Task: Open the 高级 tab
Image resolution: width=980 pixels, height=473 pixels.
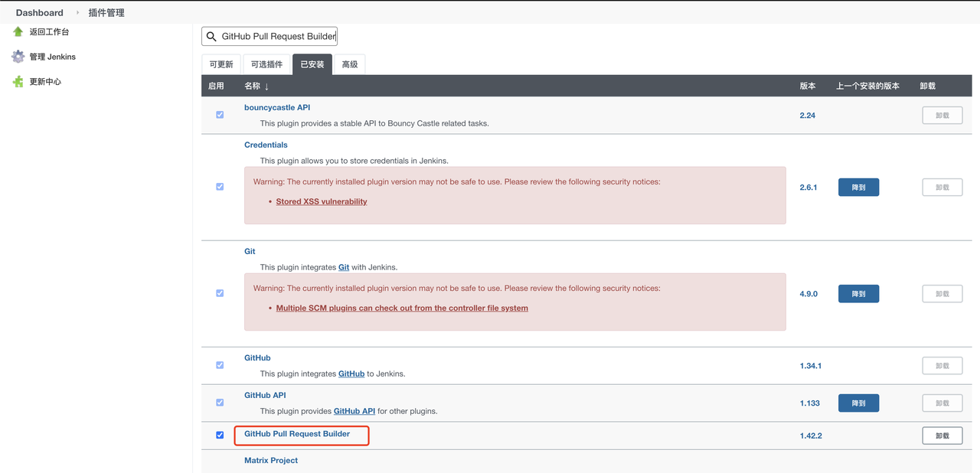Action: [x=350, y=64]
